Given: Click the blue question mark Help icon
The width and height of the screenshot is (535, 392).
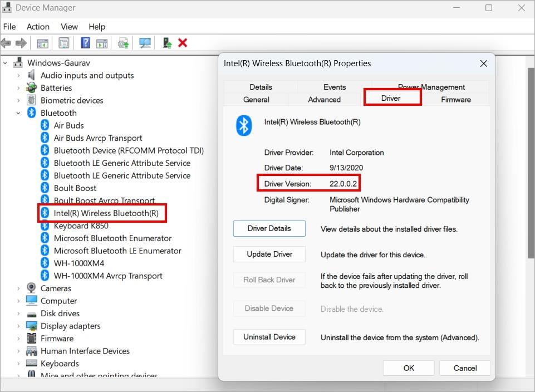Looking at the screenshot, I should coord(85,43).
